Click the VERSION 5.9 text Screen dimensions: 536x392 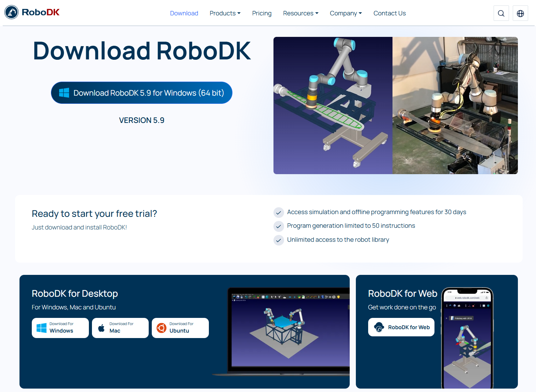point(142,120)
